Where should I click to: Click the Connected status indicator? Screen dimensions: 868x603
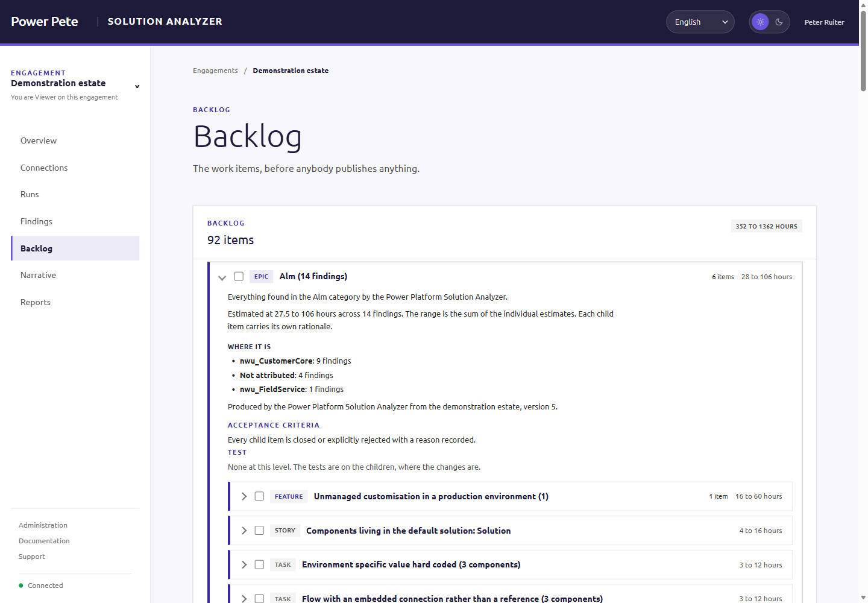pyautogui.click(x=41, y=586)
